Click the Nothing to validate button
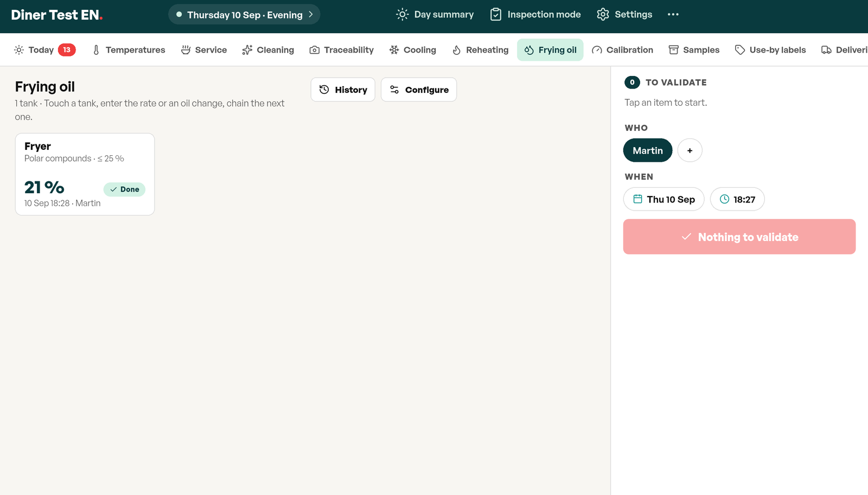The height and width of the screenshot is (495, 868). (x=739, y=237)
